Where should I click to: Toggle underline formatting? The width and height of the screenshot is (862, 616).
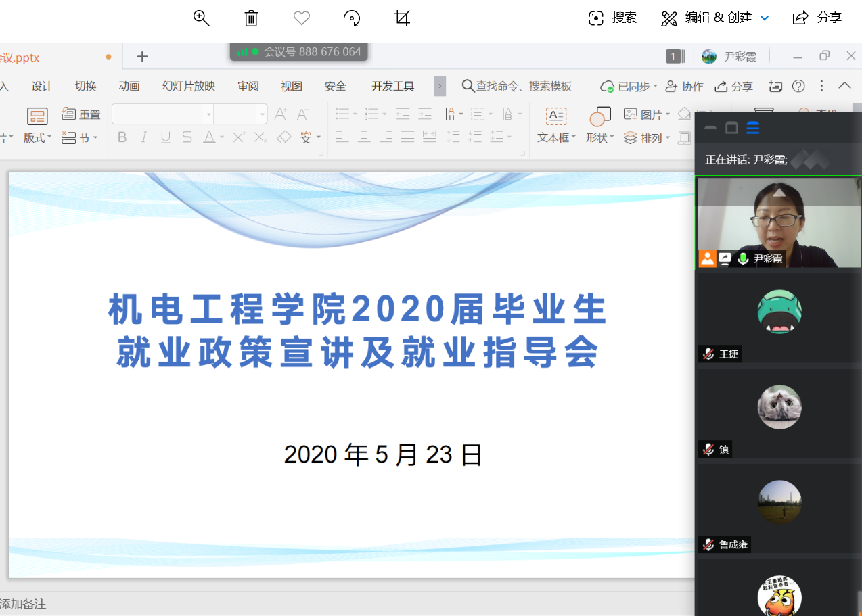click(x=166, y=137)
